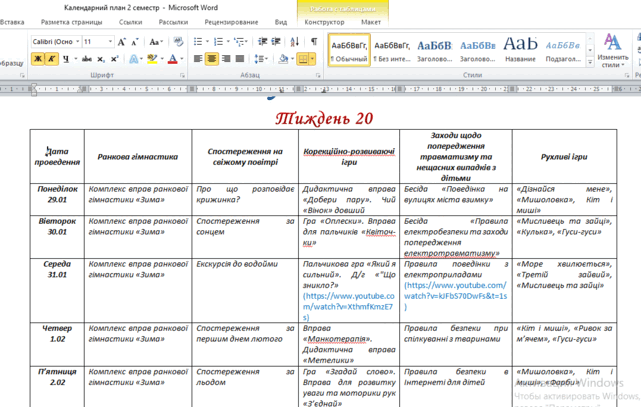
Task: Apply the Название style
Action: pos(520,50)
